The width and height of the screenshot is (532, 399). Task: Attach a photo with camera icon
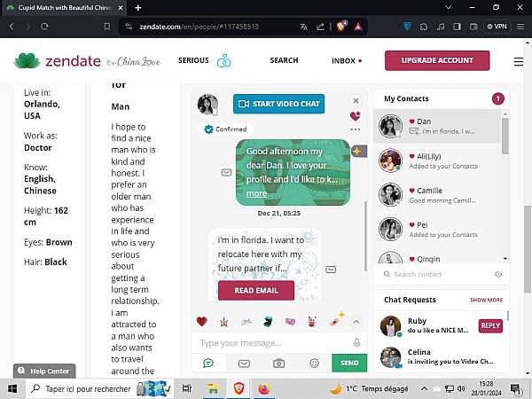pyautogui.click(x=279, y=364)
